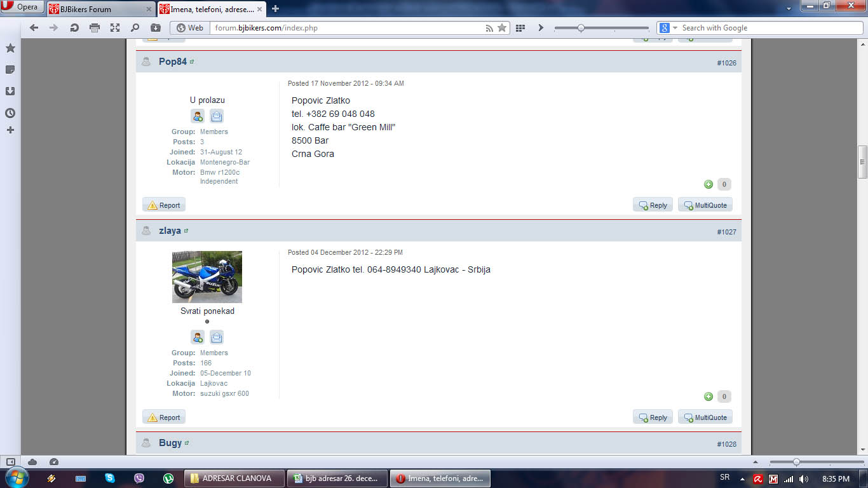The width and height of the screenshot is (868, 488).
Task: Click the Print icon in the browser toolbar
Action: coord(95,28)
